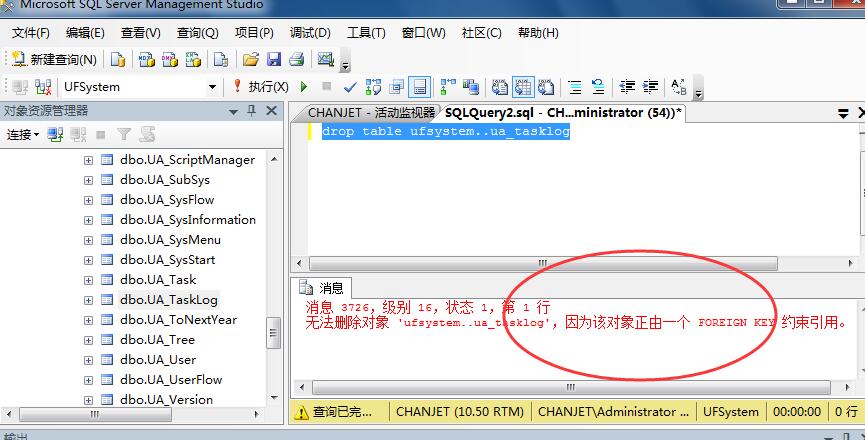Open the Edit (编辑) menu

click(85, 33)
